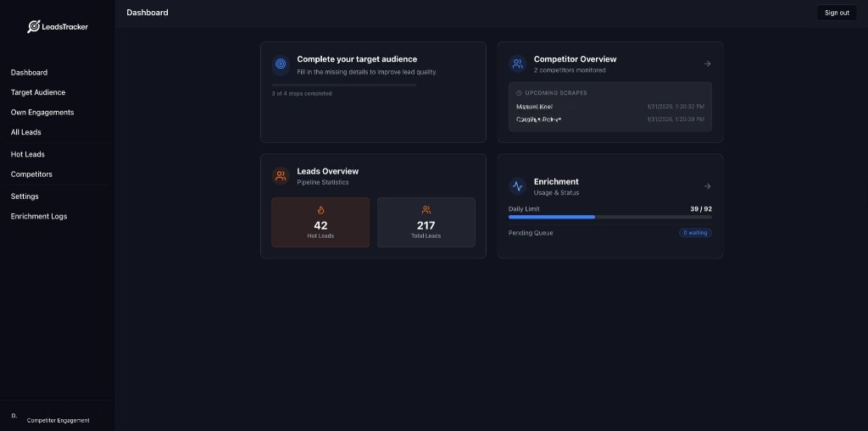Open Hot Leads from the sidebar
868x431 pixels.
point(28,154)
